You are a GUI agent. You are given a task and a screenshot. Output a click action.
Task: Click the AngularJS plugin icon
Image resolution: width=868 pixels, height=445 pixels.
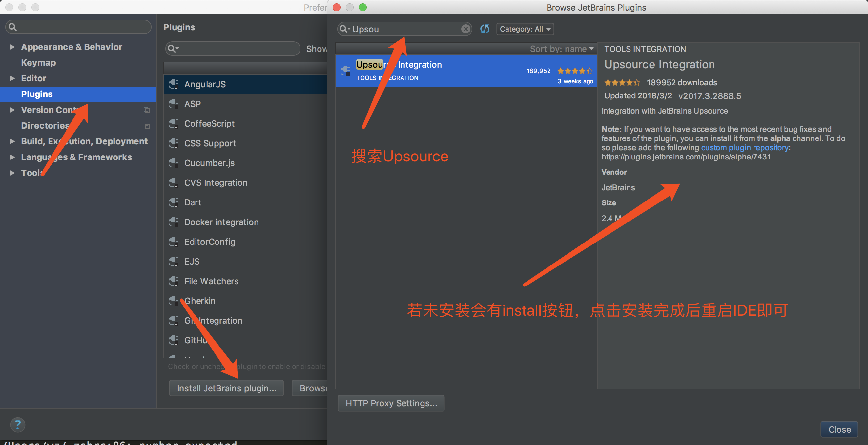coord(174,84)
